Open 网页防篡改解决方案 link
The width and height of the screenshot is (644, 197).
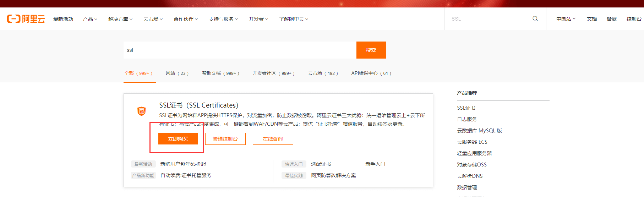(x=333, y=175)
